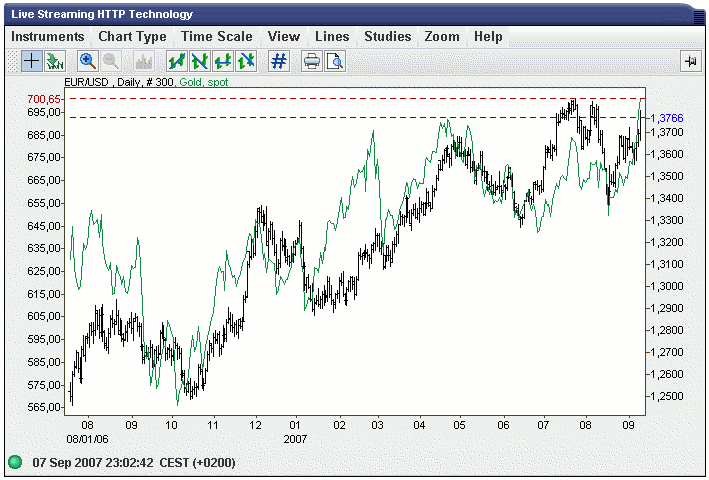Click the 2007 year axis label

(295, 439)
